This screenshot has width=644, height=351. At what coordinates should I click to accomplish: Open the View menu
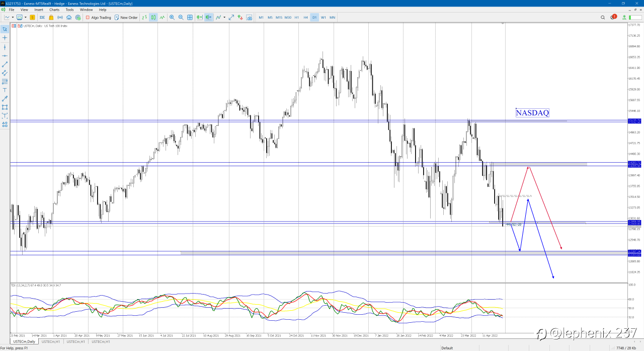(x=25, y=10)
